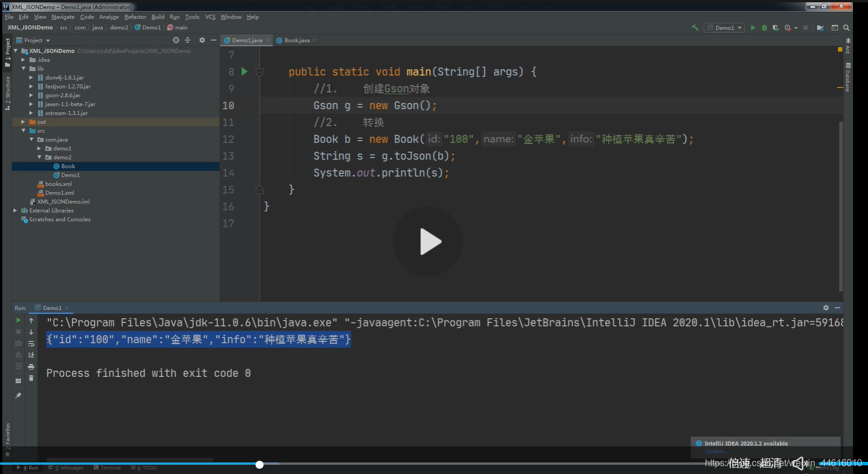Toggle Database tool window side tab
Screen dimensions: 868x474
pos(848,77)
